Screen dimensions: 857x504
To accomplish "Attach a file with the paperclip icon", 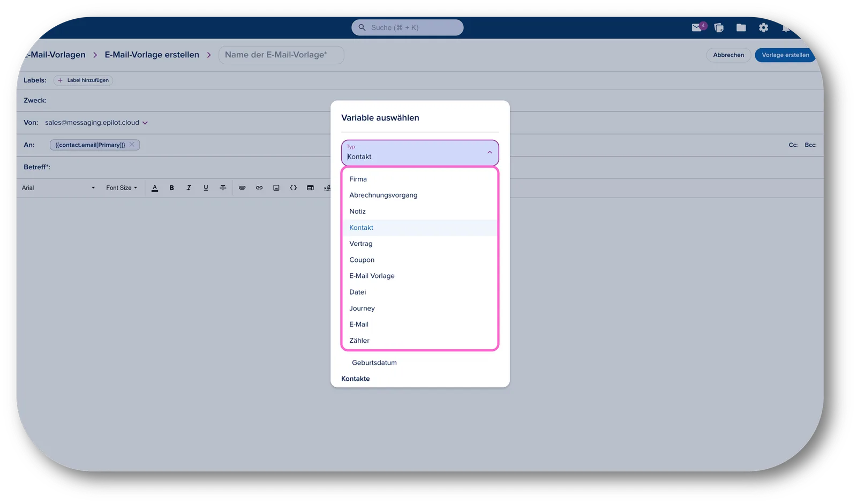I will (x=242, y=188).
